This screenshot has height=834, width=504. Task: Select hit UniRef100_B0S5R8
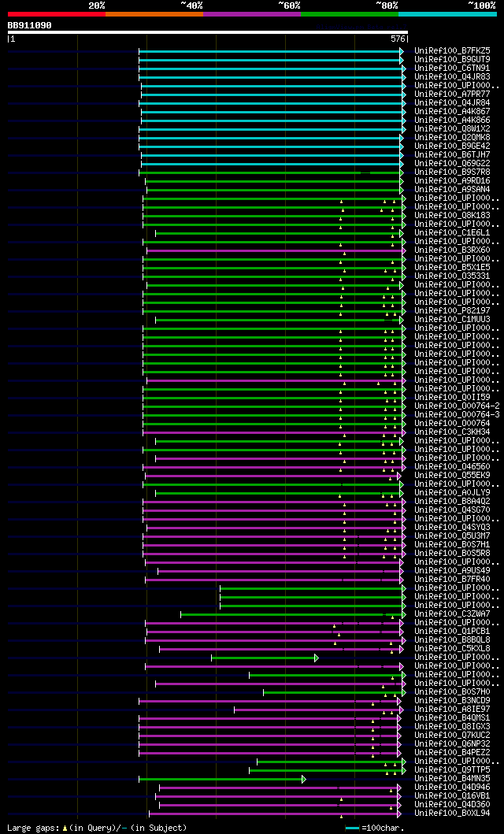click(453, 554)
